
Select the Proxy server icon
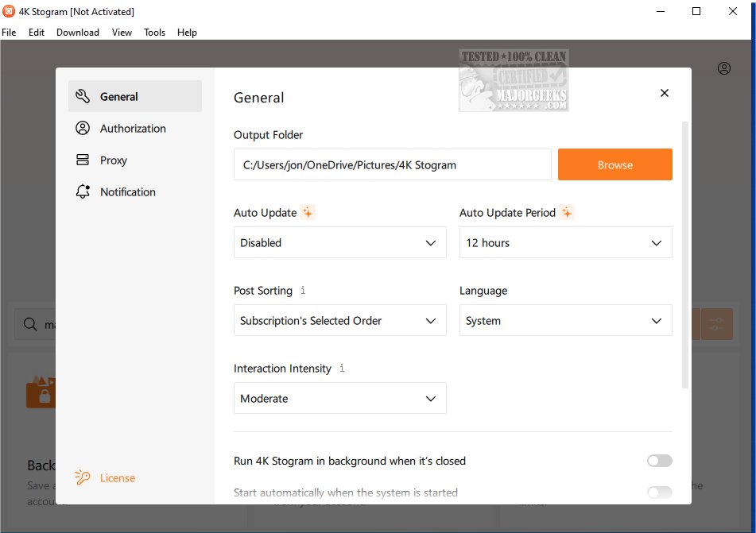point(83,160)
